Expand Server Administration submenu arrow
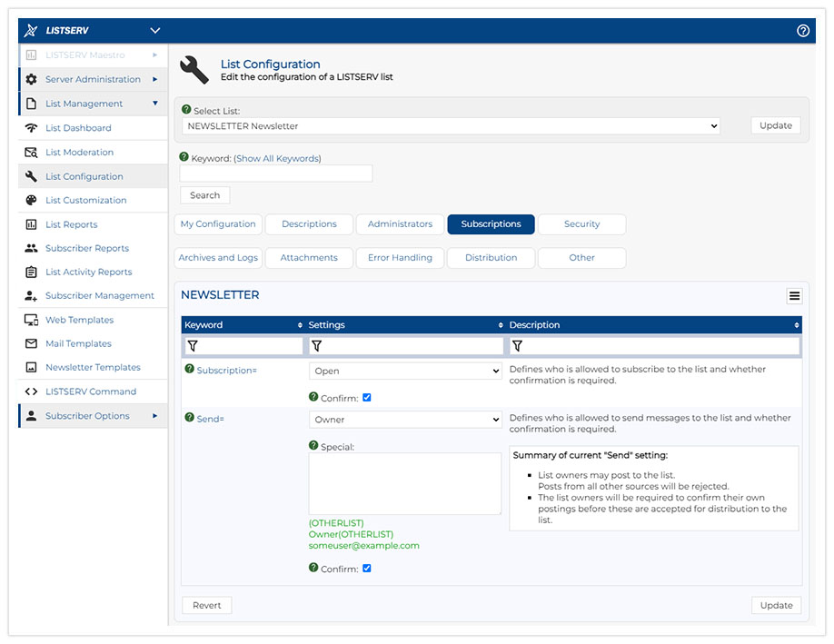Screen dimensions: 834x644 click(154, 79)
